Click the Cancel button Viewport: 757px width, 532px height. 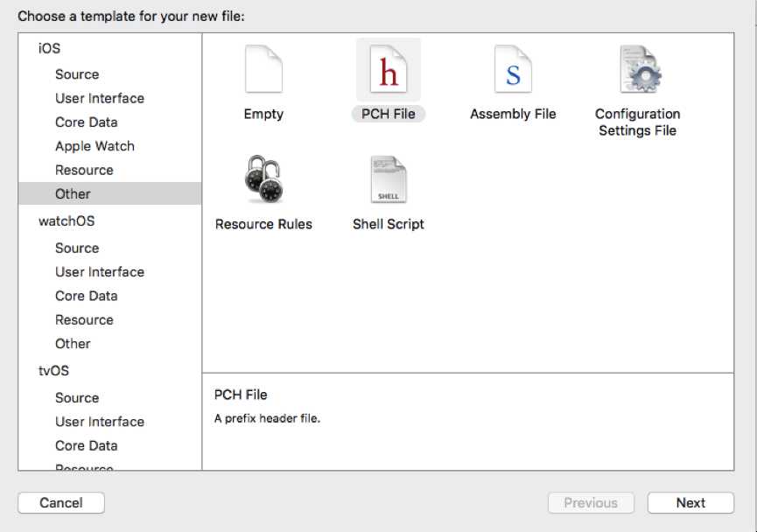click(61, 502)
